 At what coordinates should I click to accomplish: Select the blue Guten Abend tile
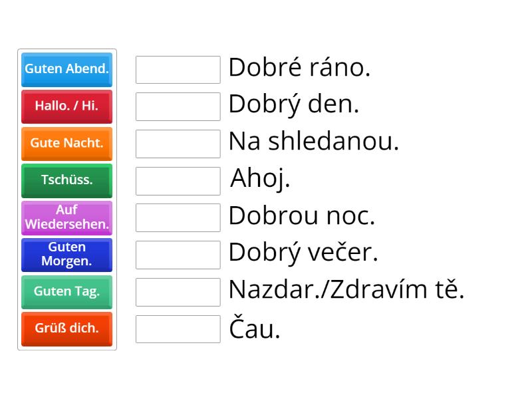click(x=66, y=69)
